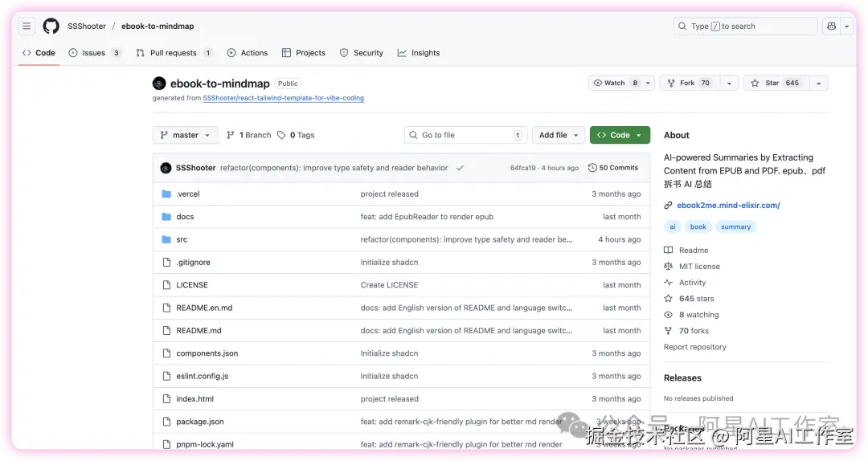Click the repository avatar next to title

click(x=159, y=84)
